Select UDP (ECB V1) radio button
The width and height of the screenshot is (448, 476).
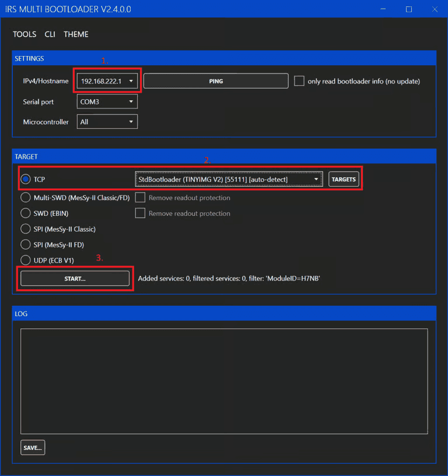(26, 260)
